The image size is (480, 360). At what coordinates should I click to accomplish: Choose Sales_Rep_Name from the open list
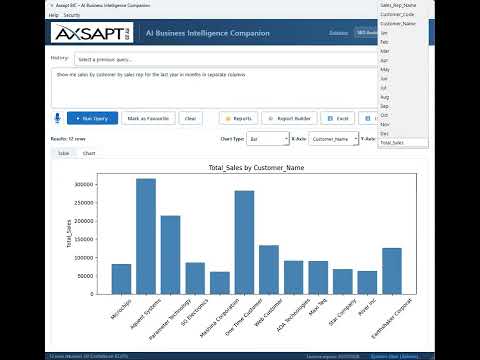tap(403, 5)
